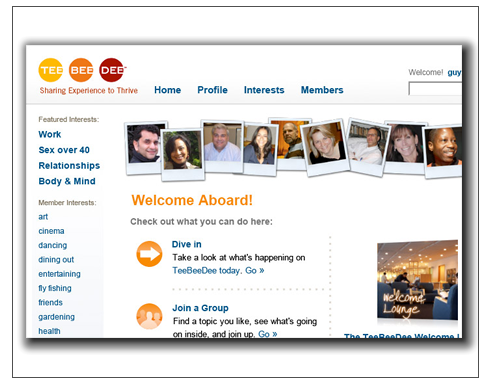488x383 pixels.
Task: Click the Dive in heading link
Action: tap(187, 244)
